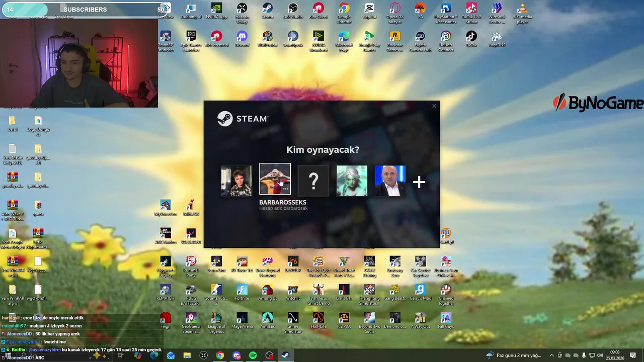The height and width of the screenshot is (362, 644).
Task: Select the Pummel Party game shortcut
Action: [x=191, y=267]
